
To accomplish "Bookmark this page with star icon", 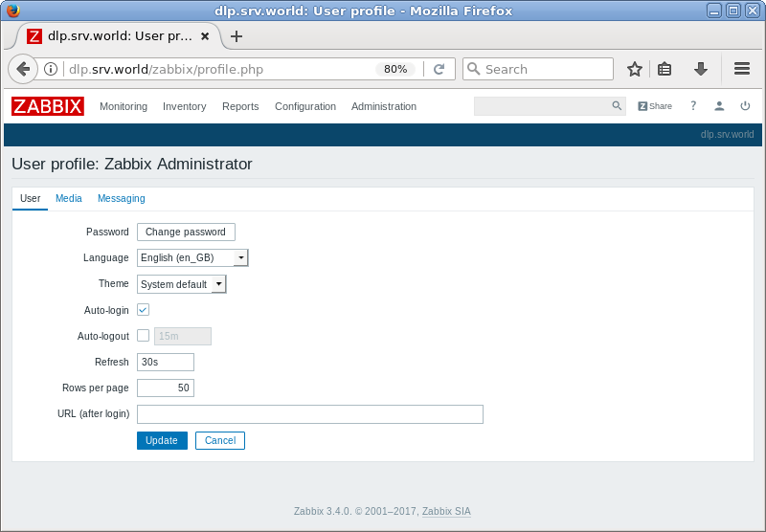I will 635,69.
